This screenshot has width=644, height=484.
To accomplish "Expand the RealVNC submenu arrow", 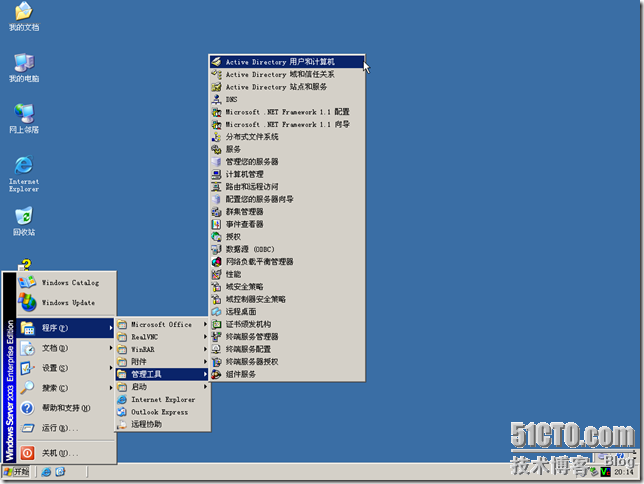I will tap(205, 337).
